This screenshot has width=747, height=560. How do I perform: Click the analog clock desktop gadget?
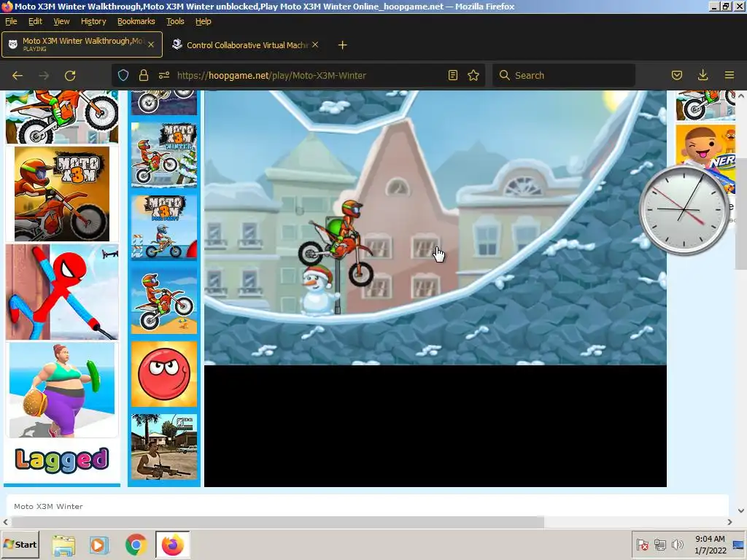click(x=684, y=211)
